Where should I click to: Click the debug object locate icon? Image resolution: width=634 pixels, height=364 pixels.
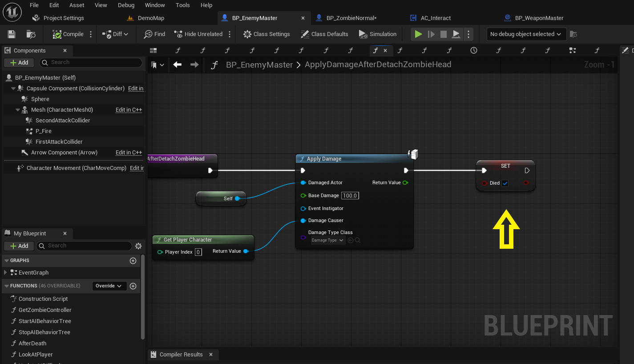(573, 34)
